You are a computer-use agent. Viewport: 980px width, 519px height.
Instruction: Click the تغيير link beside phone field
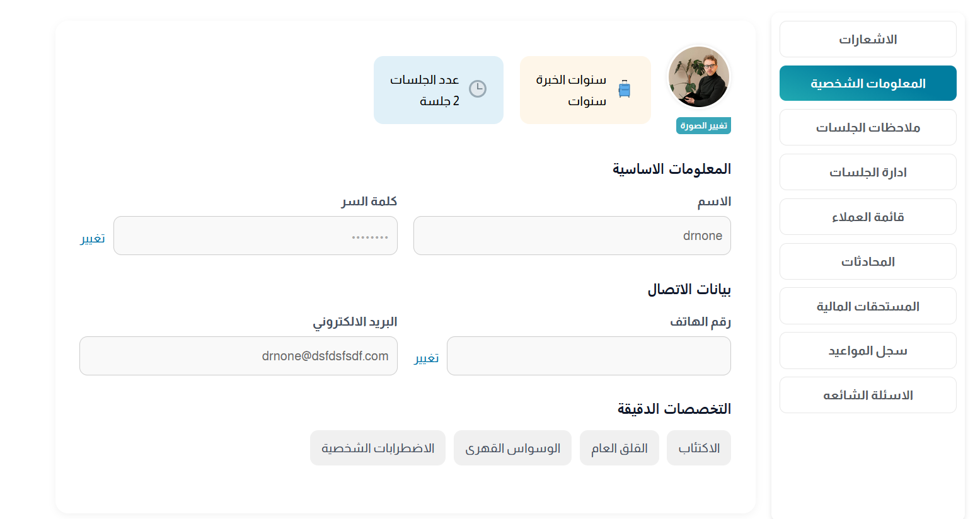coord(427,358)
